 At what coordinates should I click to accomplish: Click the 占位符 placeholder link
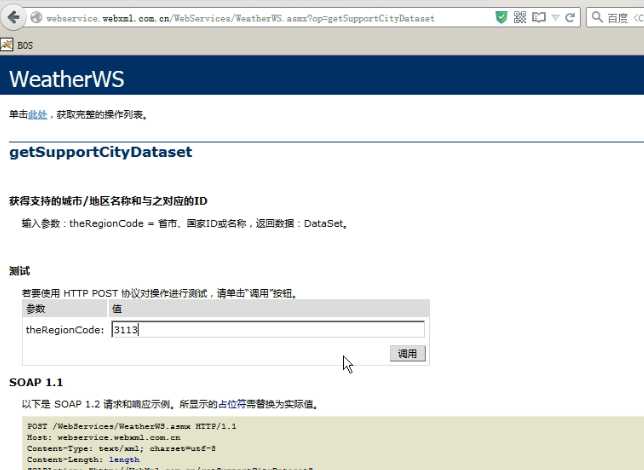point(232,404)
